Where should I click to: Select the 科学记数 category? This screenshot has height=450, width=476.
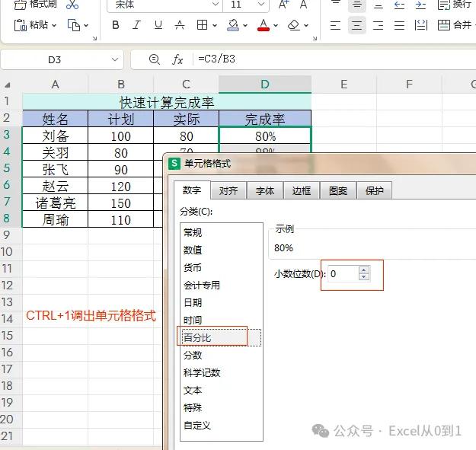tap(222, 372)
